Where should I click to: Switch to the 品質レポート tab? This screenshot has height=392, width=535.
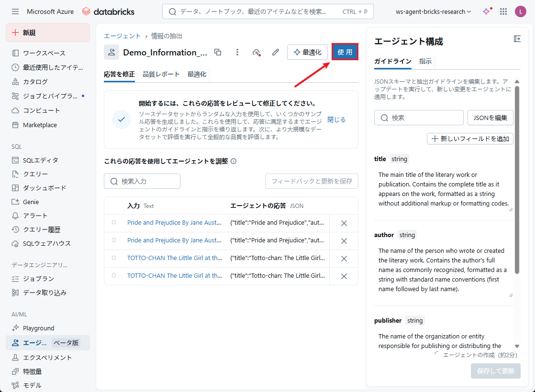(x=161, y=74)
